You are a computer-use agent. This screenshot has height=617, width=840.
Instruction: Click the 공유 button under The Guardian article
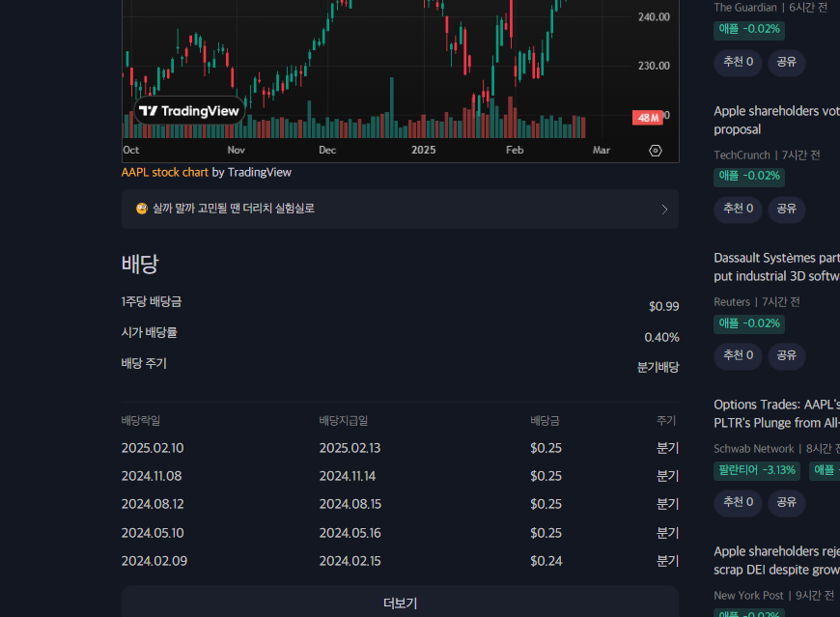point(787,62)
